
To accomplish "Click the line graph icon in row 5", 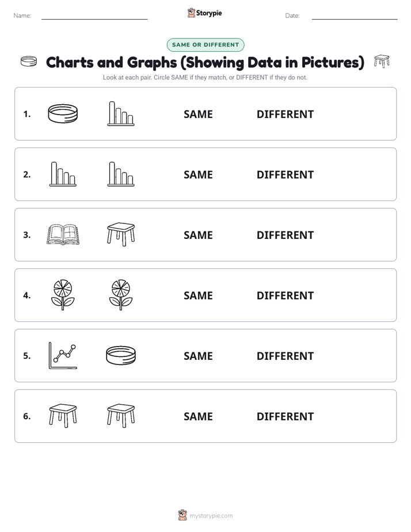I will pos(63,355).
